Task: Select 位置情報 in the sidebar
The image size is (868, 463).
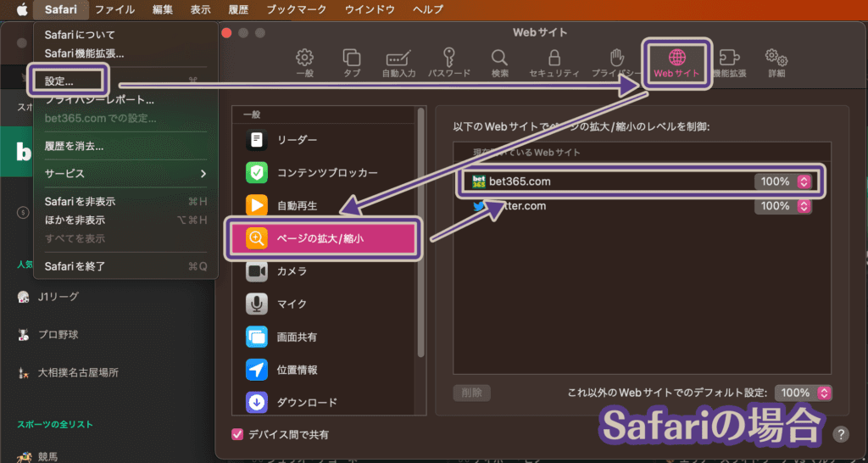Action: [325, 370]
